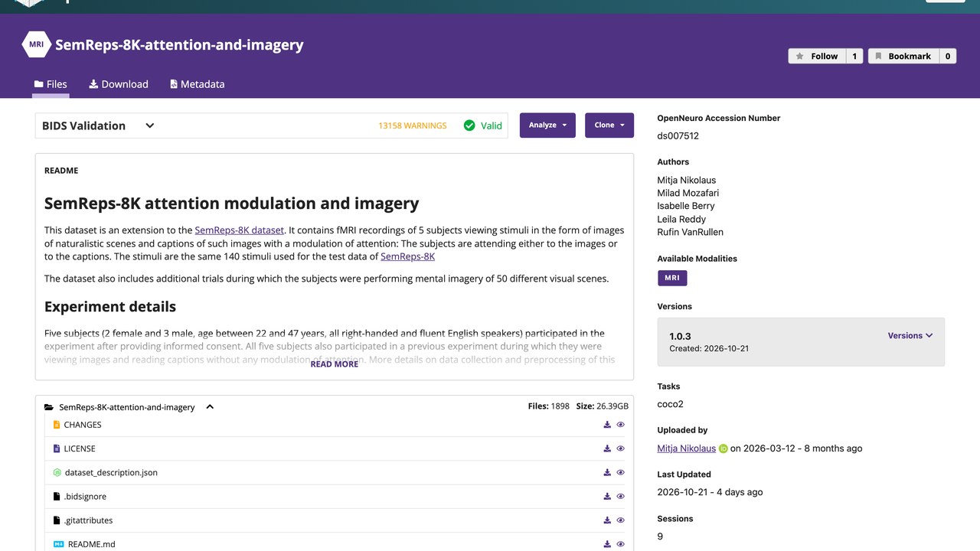Open the Analyze dropdown
The image size is (980, 551).
coord(547,126)
